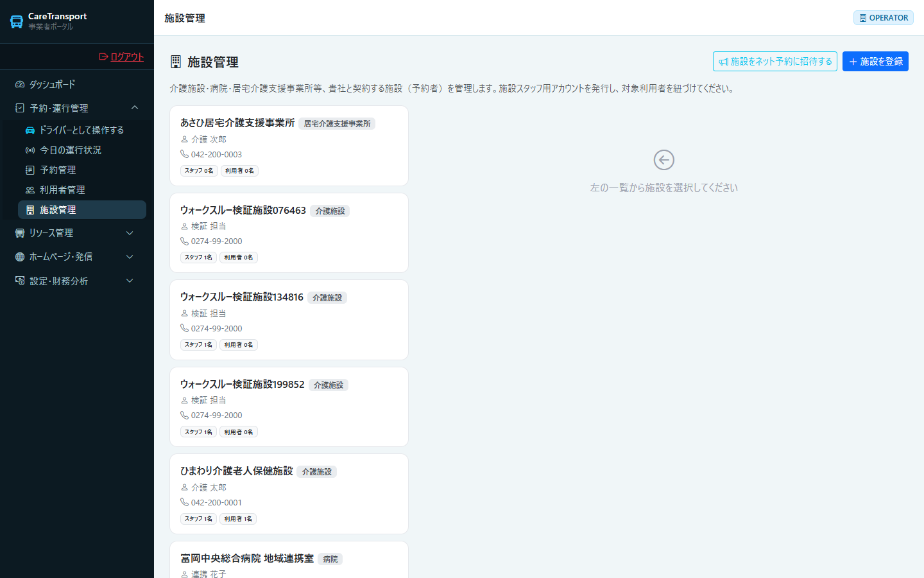924x578 pixels.
Task: Click the 施設を登録 button
Action: pyautogui.click(x=875, y=62)
